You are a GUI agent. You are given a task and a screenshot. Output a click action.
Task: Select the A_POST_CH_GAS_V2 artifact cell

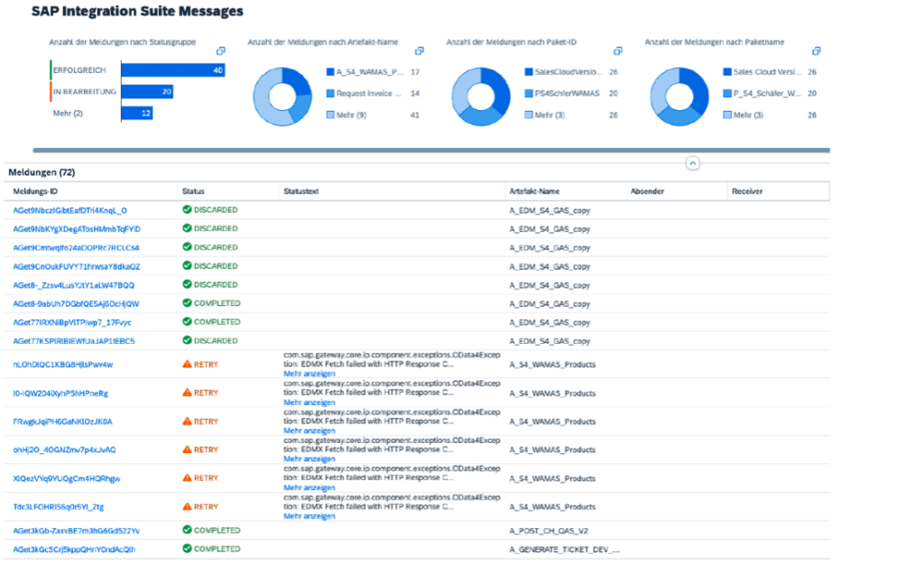click(x=549, y=531)
